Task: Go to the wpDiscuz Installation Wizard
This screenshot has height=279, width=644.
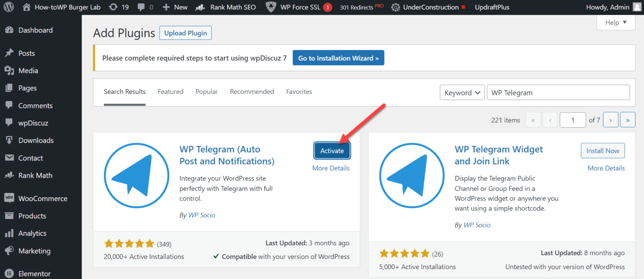Action: click(338, 58)
